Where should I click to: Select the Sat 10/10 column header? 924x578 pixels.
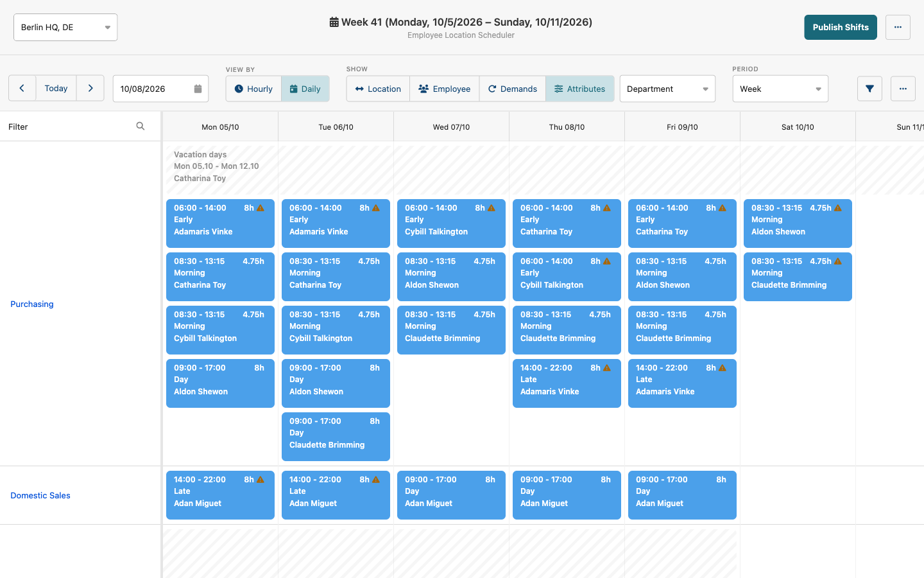click(798, 127)
